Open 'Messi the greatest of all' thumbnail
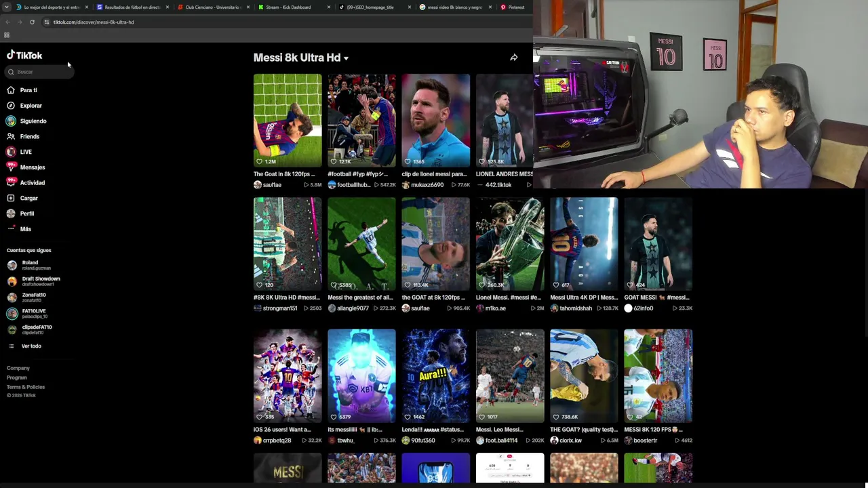 (x=361, y=244)
